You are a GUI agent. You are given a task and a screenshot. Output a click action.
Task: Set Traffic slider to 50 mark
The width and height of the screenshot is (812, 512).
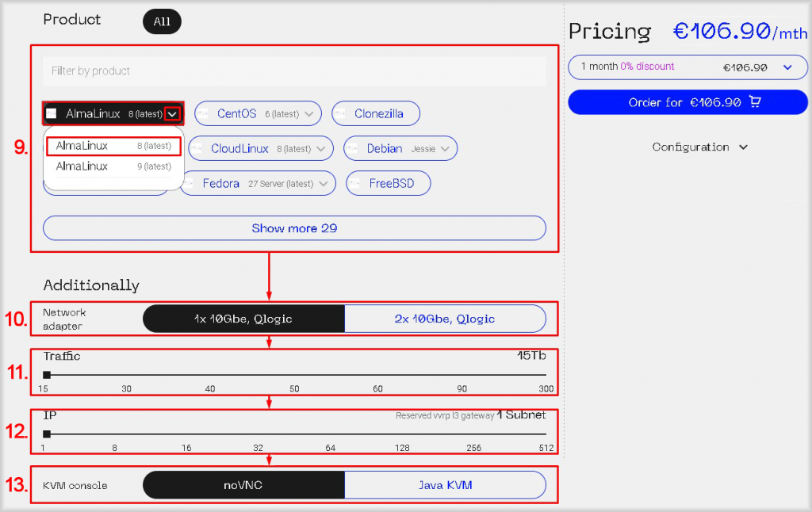pyautogui.click(x=294, y=375)
